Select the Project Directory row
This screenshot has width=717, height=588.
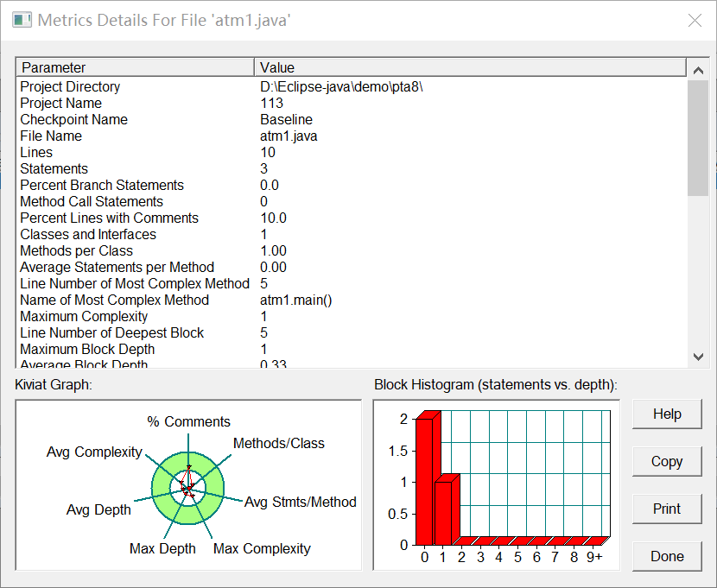point(352,87)
